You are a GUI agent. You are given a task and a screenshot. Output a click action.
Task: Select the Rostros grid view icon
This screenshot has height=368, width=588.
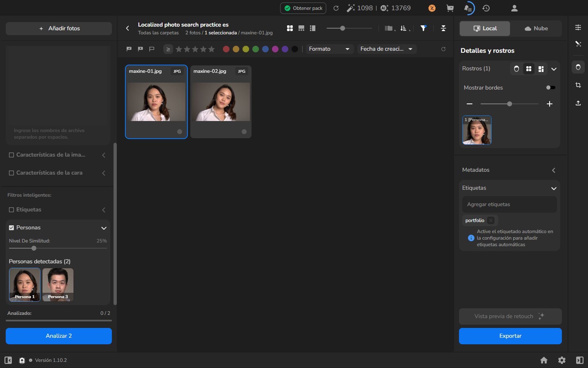coord(529,69)
